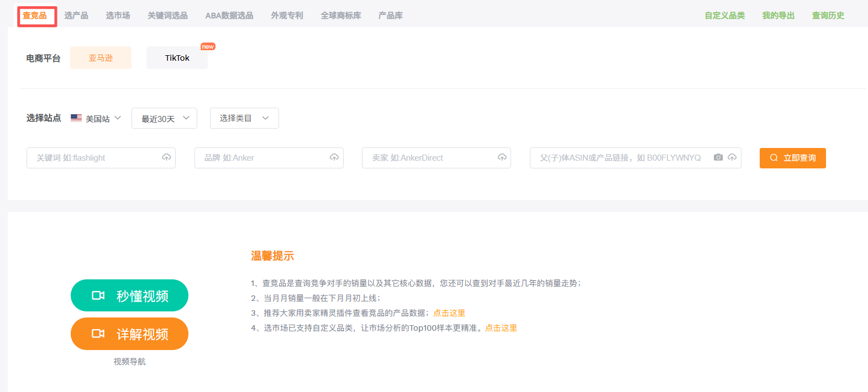868x392 pixels.
Task: Select the 亚马逊 platform option
Action: click(x=101, y=58)
